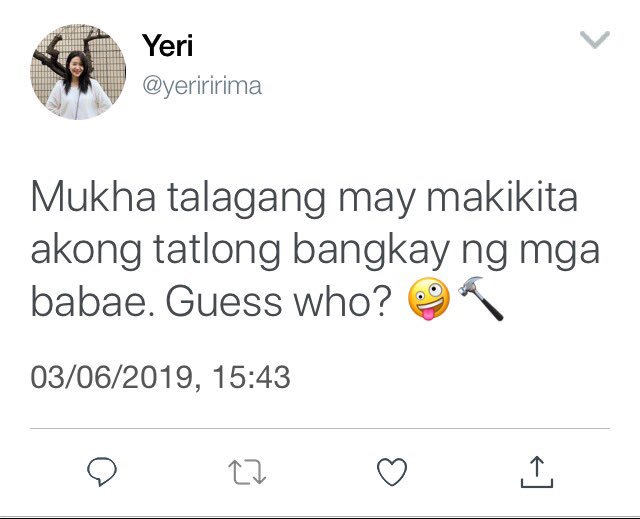Open Yeri's profile picture
This screenshot has height=519, width=640.
pos(78,72)
